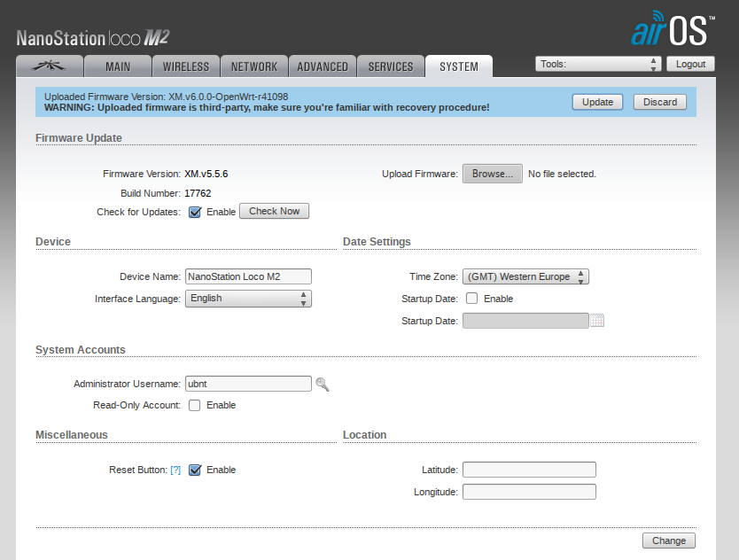Viewport: 739px width, 560px height.
Task: Enable the Read-Only Account checkbox
Action: (195, 405)
